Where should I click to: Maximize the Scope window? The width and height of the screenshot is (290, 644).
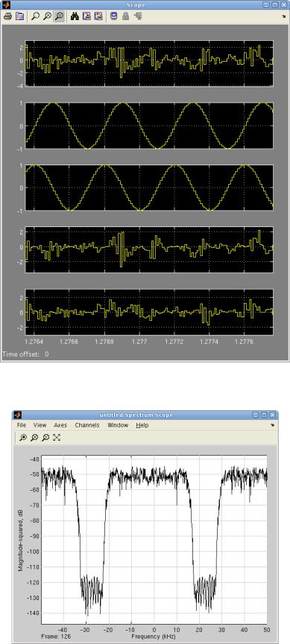pyautogui.click(x=275, y=5)
